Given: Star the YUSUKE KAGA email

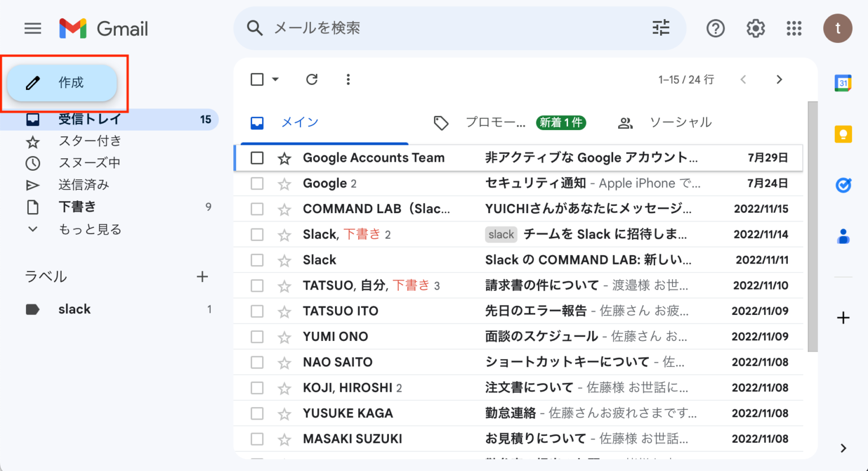Looking at the screenshot, I should (284, 414).
